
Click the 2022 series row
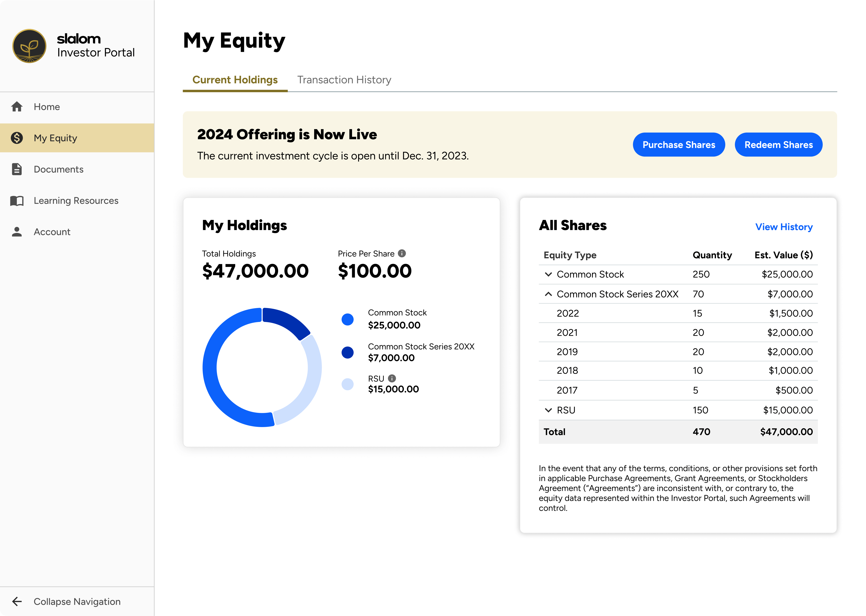point(677,313)
